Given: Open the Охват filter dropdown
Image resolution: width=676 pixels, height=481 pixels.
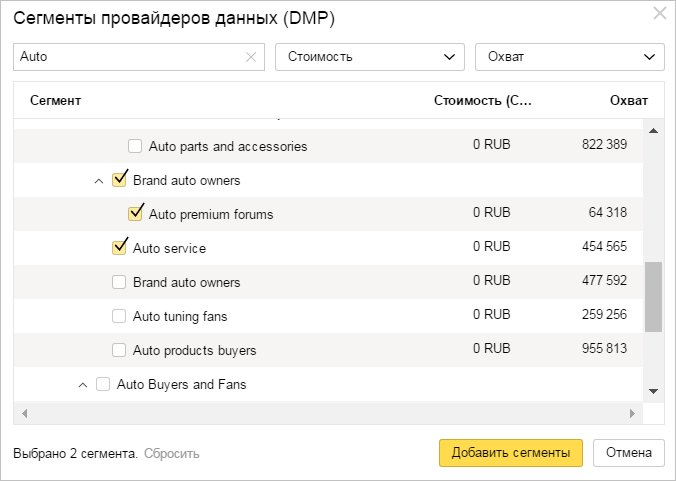Looking at the screenshot, I should tap(569, 57).
